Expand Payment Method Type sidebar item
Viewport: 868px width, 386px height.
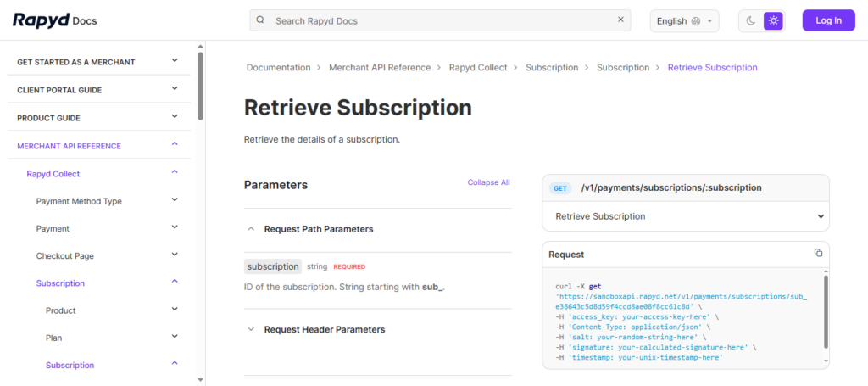(x=175, y=199)
